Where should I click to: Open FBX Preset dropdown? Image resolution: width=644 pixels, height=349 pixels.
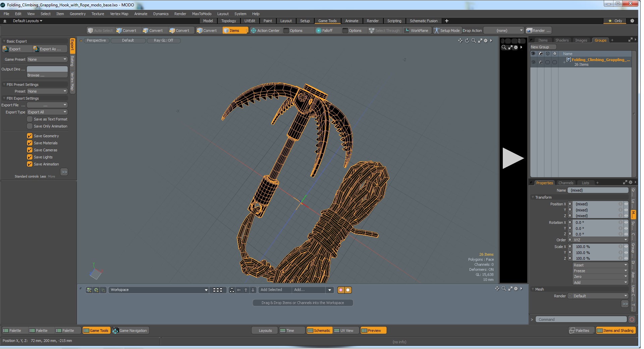tap(47, 91)
